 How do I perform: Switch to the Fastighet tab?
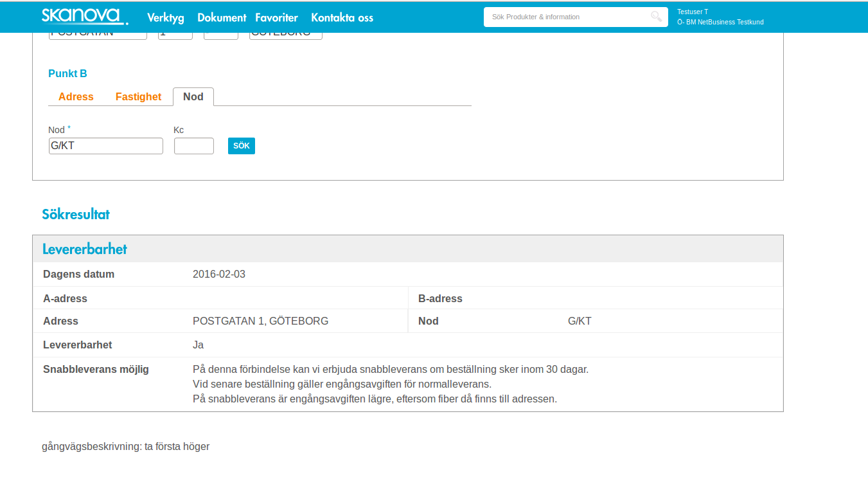pos(138,96)
